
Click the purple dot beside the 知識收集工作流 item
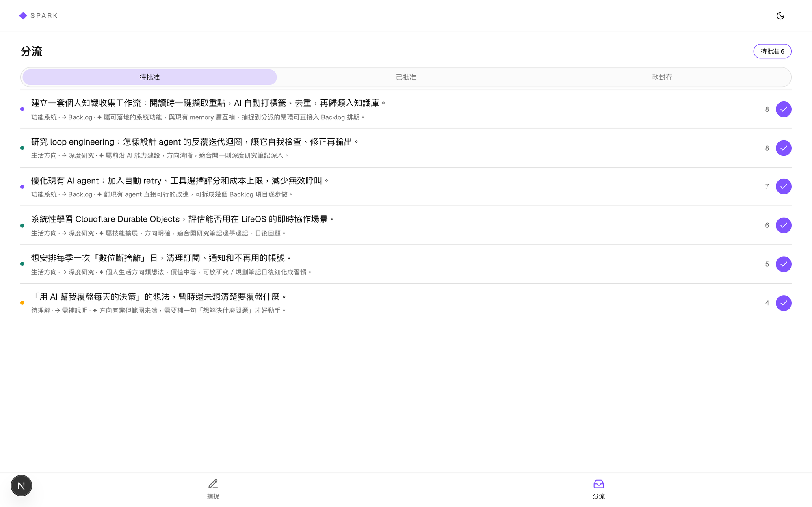(x=22, y=109)
